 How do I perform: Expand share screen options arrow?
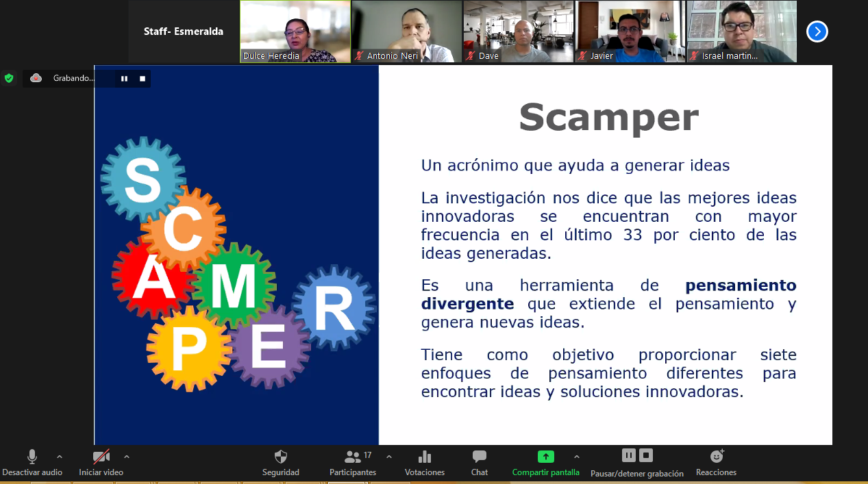[x=576, y=457]
